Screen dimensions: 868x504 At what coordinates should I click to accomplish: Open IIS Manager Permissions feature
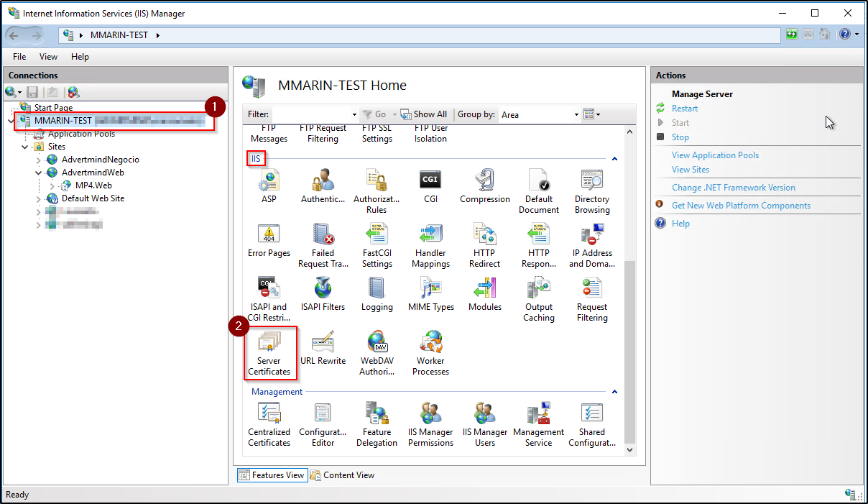(430, 424)
